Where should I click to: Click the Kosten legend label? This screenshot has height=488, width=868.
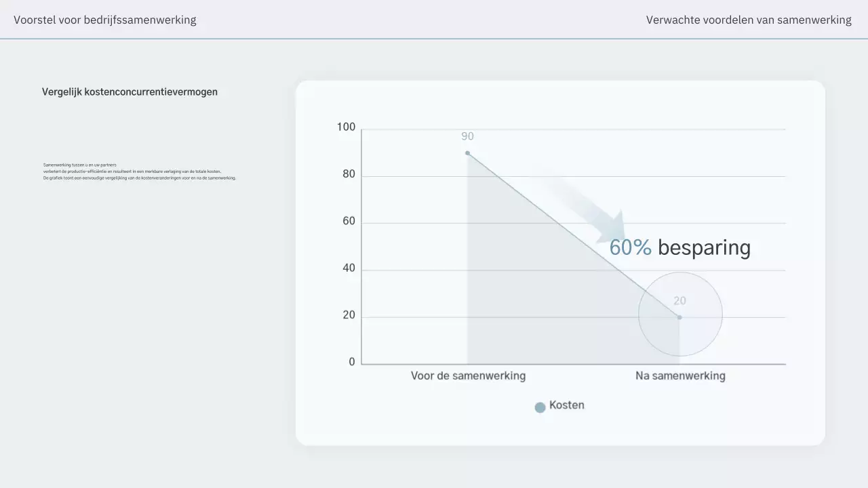pyautogui.click(x=566, y=405)
